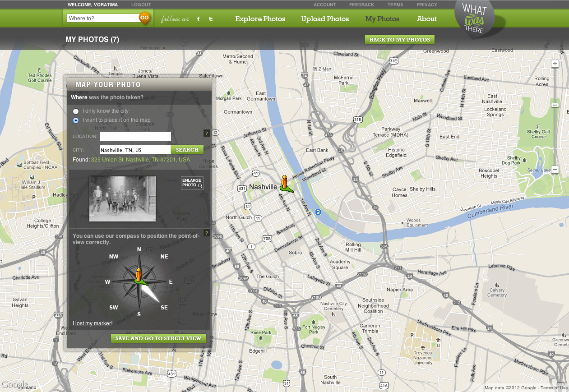569x392 pixels.
Task: Open Terms of Use on the map
Action: (554, 388)
